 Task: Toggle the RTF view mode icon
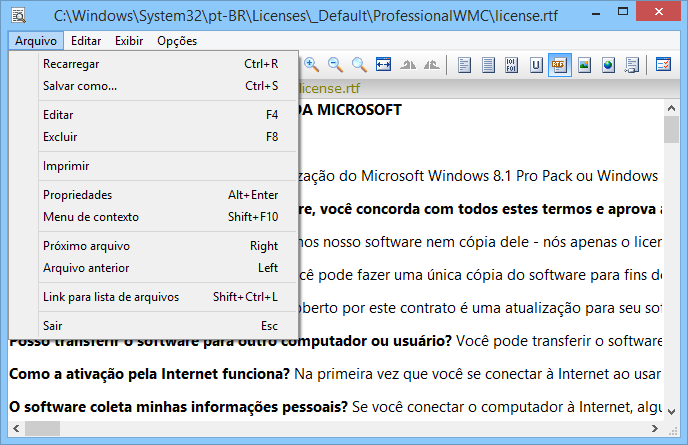(x=559, y=65)
